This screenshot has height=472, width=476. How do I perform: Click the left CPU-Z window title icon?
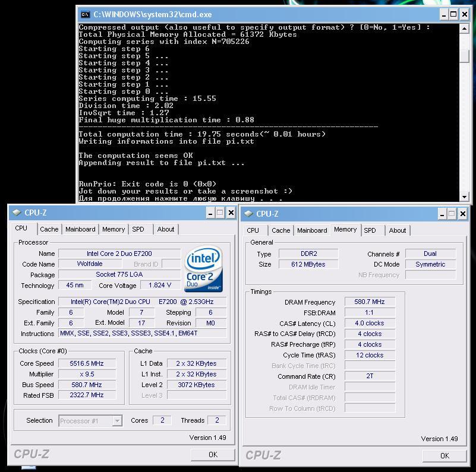(x=17, y=213)
